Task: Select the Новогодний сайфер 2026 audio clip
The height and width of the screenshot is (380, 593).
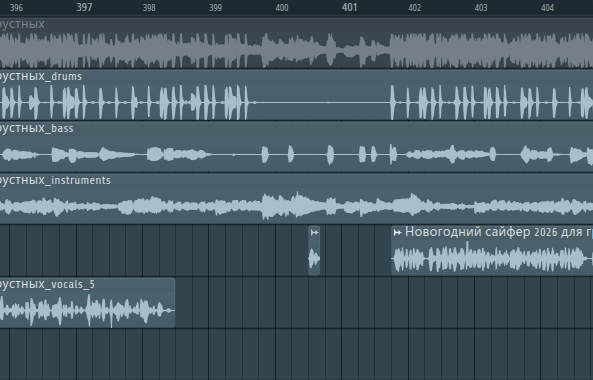Action: point(492,250)
